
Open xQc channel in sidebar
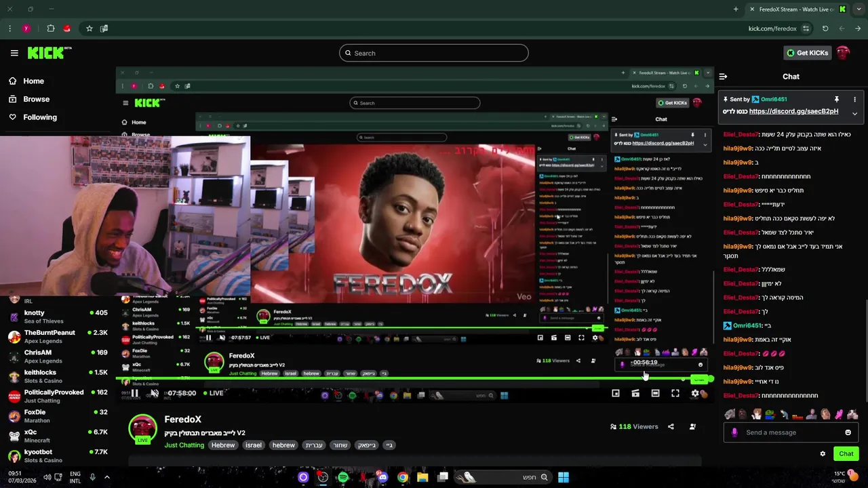point(58,436)
